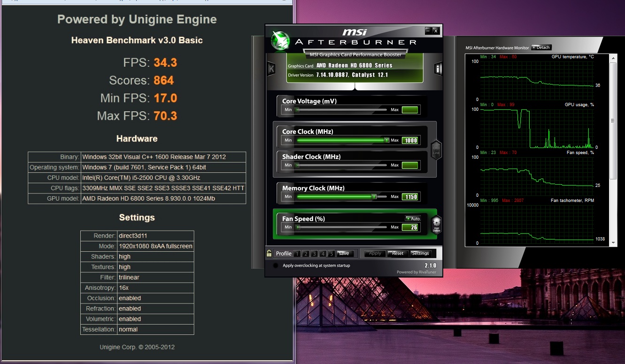This screenshot has width=625, height=364.
Task: Click the Mode '1920x1080 8xAA fullscreen' cell
Action: point(155,246)
